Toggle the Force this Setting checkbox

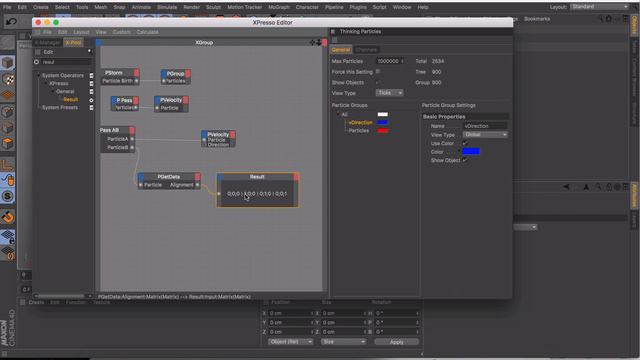[x=378, y=71]
